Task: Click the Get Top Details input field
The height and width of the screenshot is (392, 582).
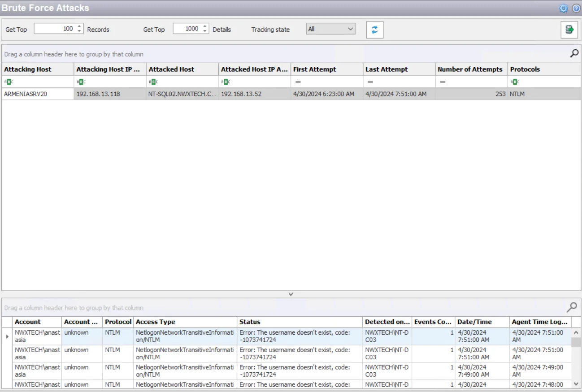Action: click(187, 29)
